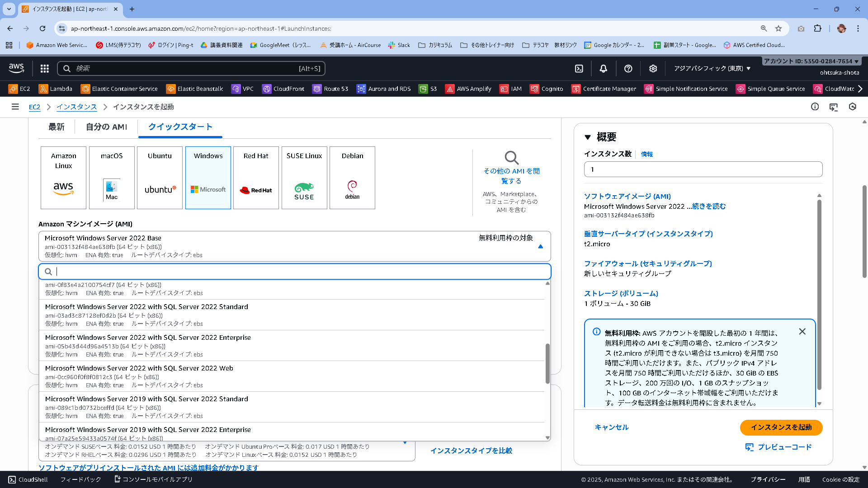Open the AWS services grid menu
Viewport: 868px width, 488px height.
click(44, 69)
